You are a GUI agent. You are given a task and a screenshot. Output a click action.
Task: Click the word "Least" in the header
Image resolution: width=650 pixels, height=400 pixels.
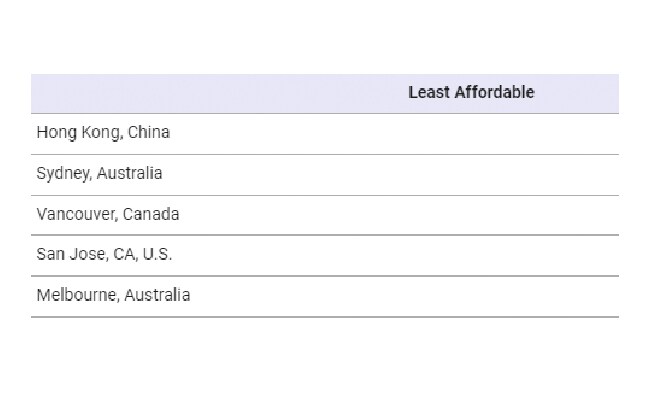point(429,92)
